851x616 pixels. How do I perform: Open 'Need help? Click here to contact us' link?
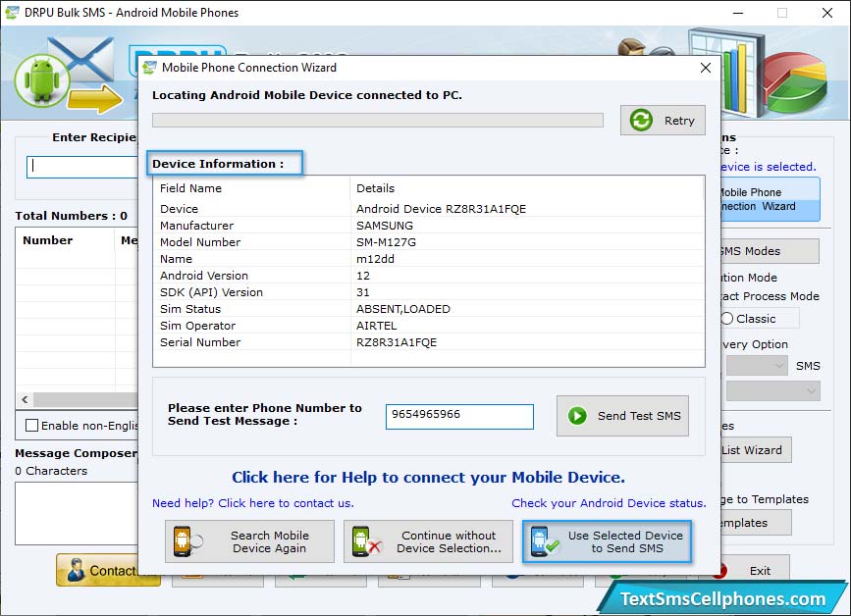(253, 503)
